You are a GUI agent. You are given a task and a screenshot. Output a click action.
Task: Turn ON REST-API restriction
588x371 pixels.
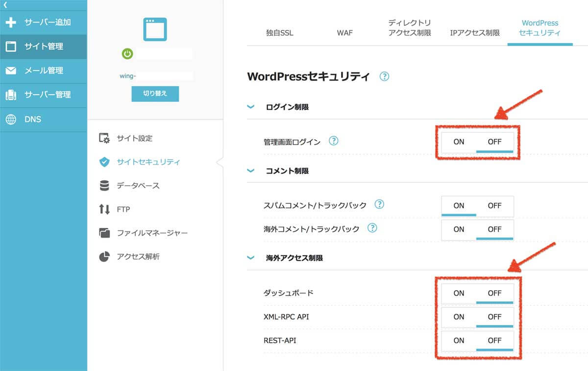click(x=459, y=341)
